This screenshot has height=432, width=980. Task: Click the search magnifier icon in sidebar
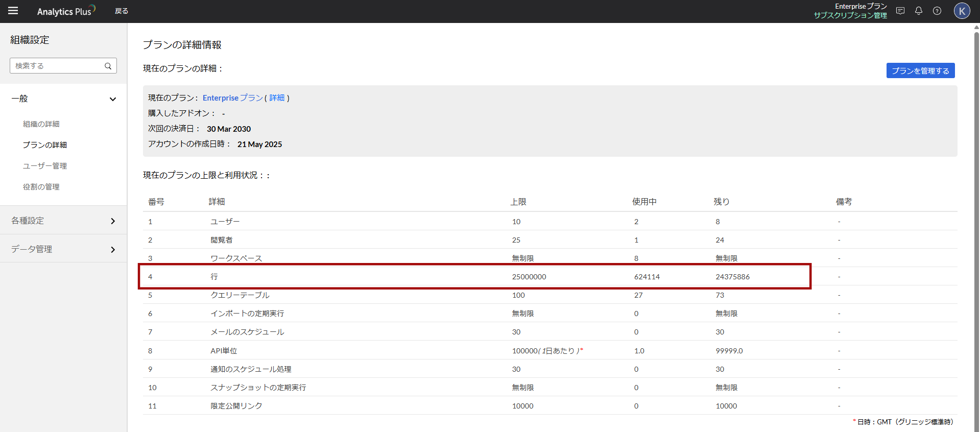[x=108, y=66]
